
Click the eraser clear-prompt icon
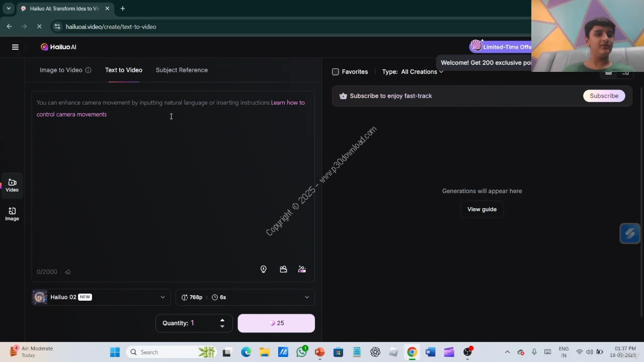[68, 272]
